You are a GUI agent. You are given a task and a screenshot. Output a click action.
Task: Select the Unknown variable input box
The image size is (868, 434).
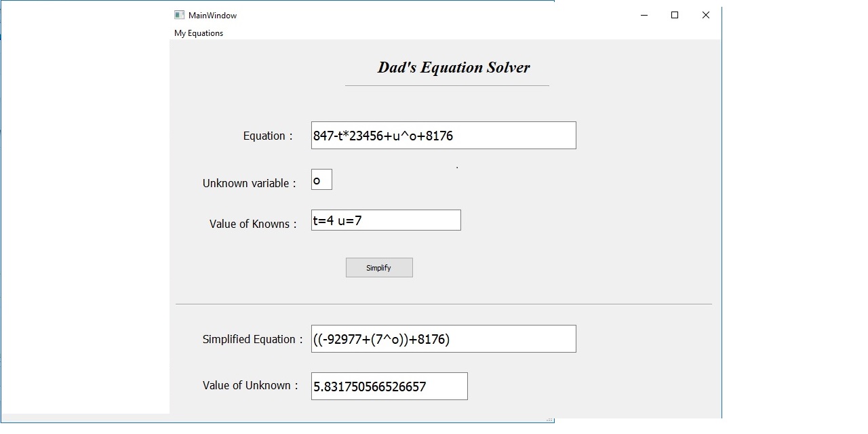tap(321, 180)
